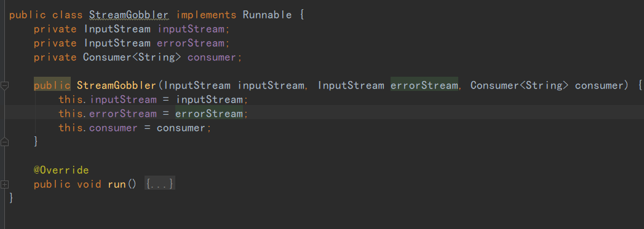Screen dimensions: 644x229
Task: Click the Runnable interface name
Action: [x=268, y=15]
